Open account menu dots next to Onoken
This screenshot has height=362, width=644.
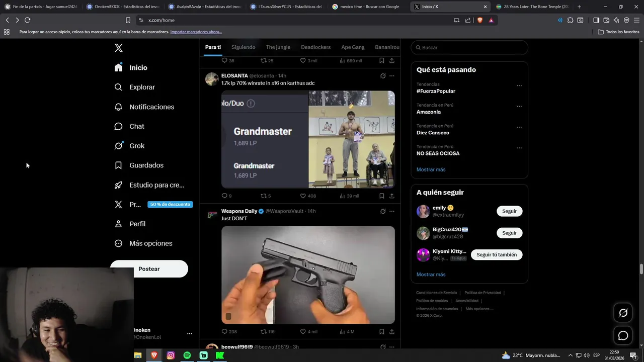(190, 333)
